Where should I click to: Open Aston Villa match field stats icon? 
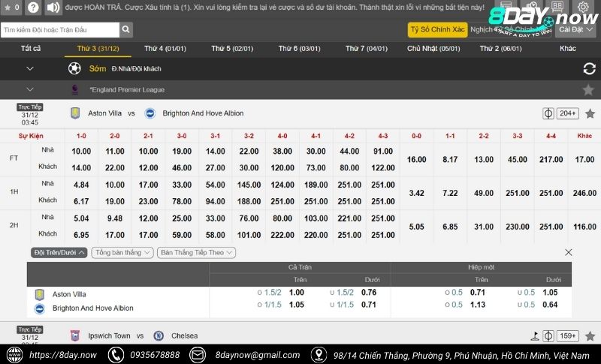(548, 113)
